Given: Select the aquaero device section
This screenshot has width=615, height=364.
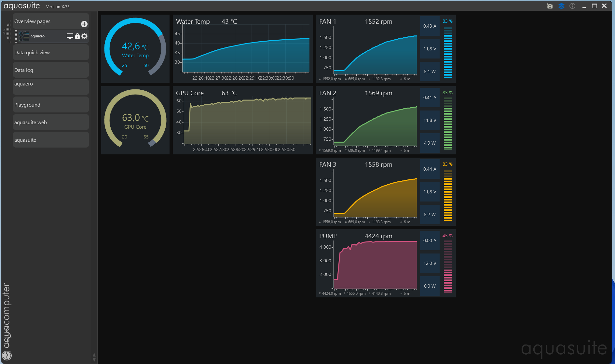Looking at the screenshot, I should click(x=51, y=87).
